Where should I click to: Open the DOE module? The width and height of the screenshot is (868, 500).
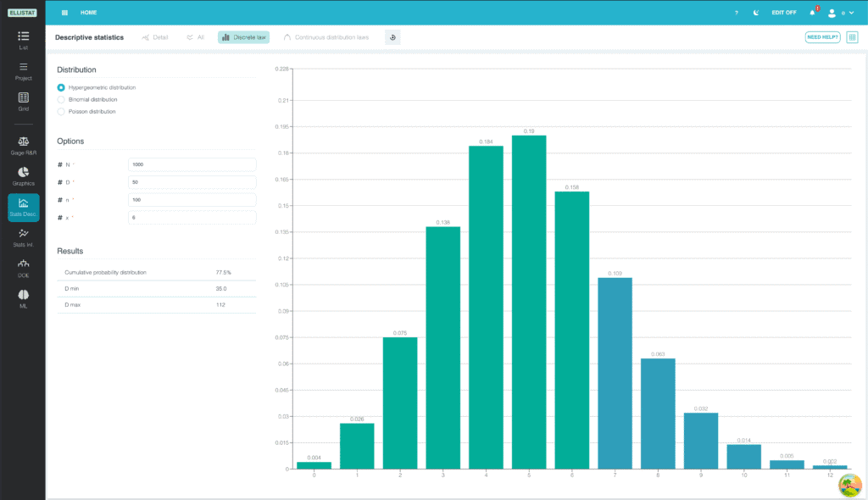(x=23, y=268)
